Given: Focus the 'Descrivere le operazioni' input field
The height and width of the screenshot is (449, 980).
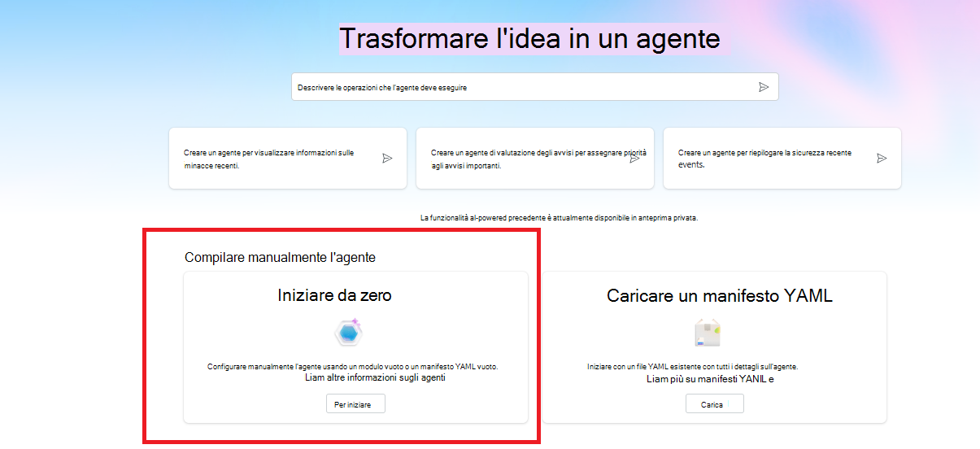Looking at the screenshot, I should pos(520,87).
